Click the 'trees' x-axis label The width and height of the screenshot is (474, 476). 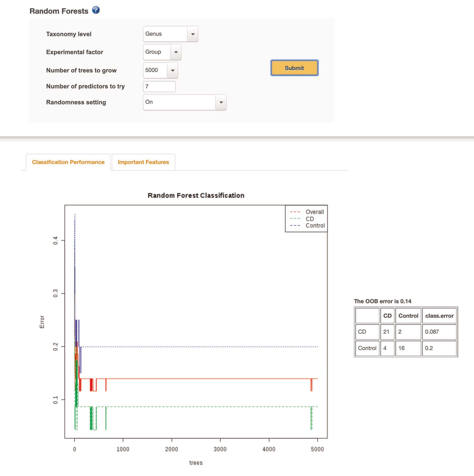[x=196, y=463]
